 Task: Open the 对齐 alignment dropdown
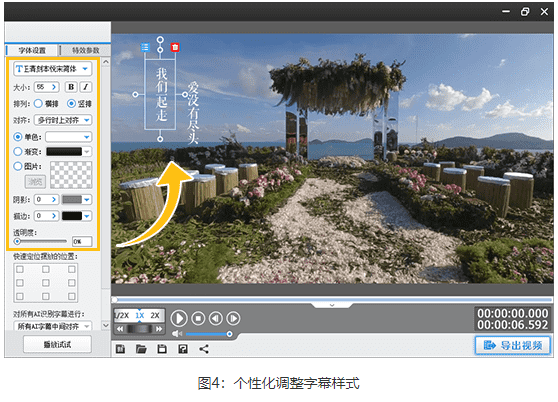[x=63, y=120]
